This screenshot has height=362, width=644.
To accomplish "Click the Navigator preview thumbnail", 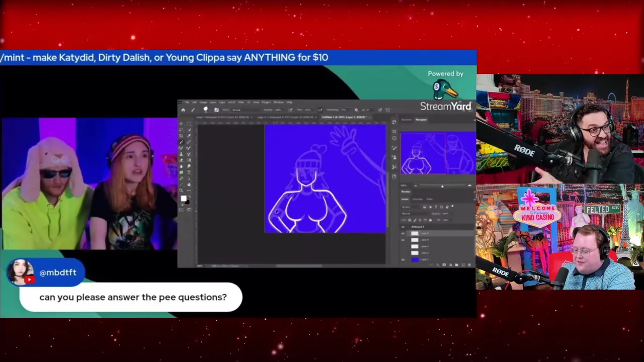I will (x=438, y=153).
